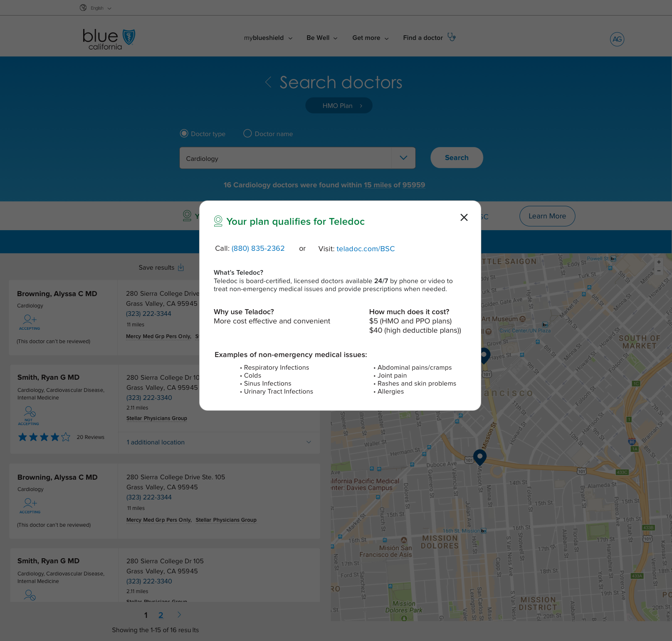Call (323) 222-3344 on second Browning card

point(149,497)
